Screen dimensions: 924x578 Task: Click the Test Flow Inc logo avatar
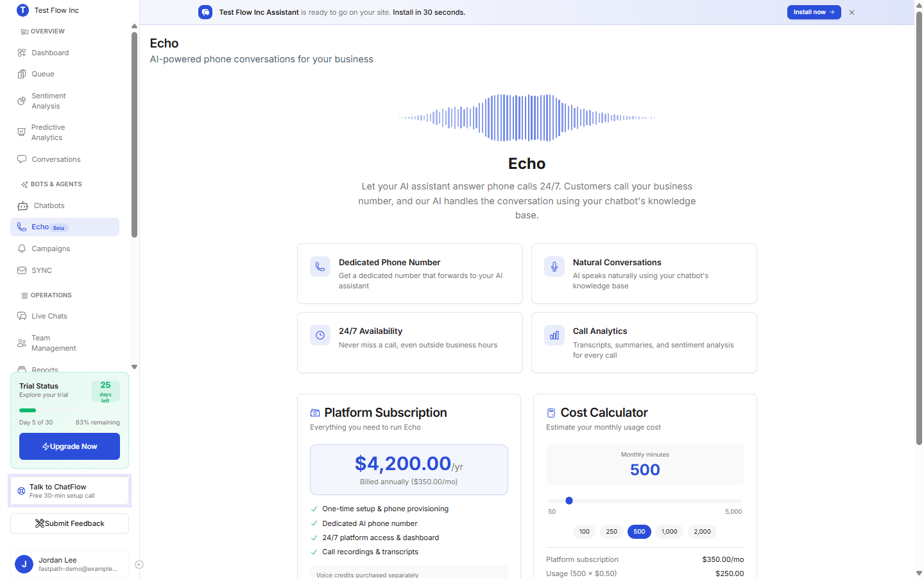(x=22, y=10)
